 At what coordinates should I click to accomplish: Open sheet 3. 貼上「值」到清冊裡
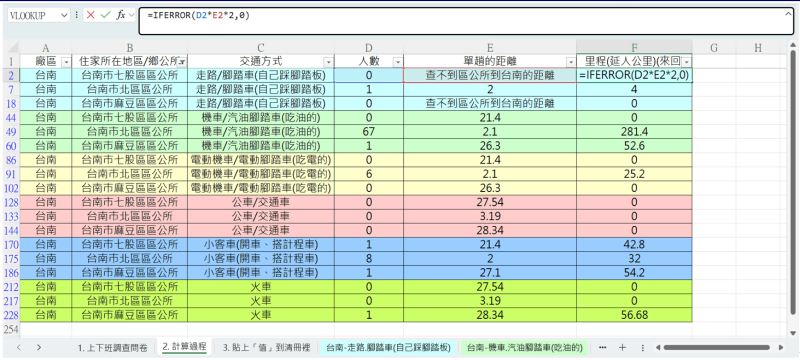coord(266,348)
